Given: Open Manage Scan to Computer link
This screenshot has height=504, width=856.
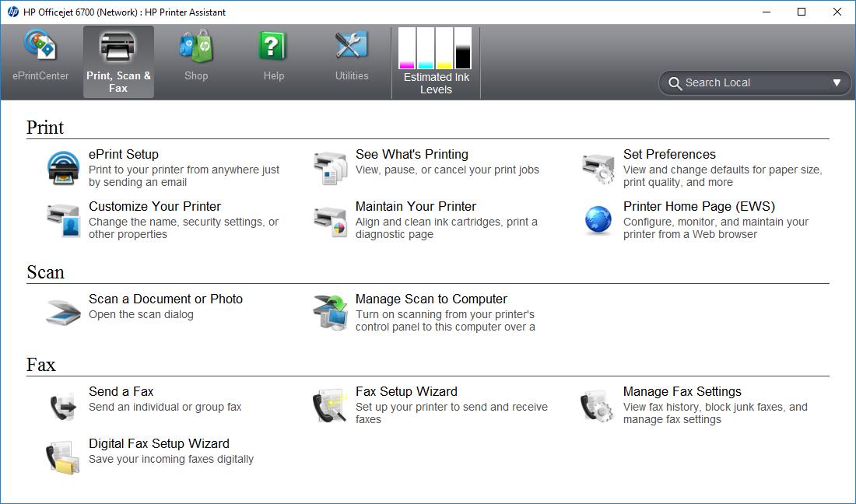Looking at the screenshot, I should point(431,299).
